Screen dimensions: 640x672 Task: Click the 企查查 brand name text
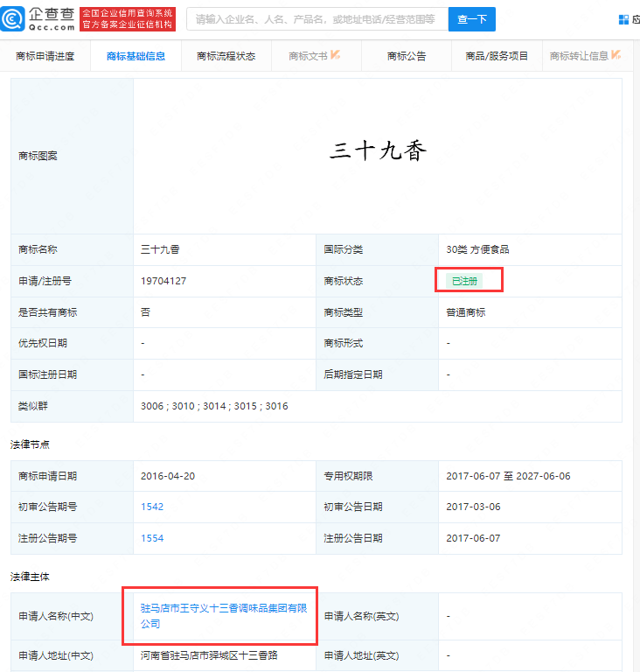click(x=52, y=14)
